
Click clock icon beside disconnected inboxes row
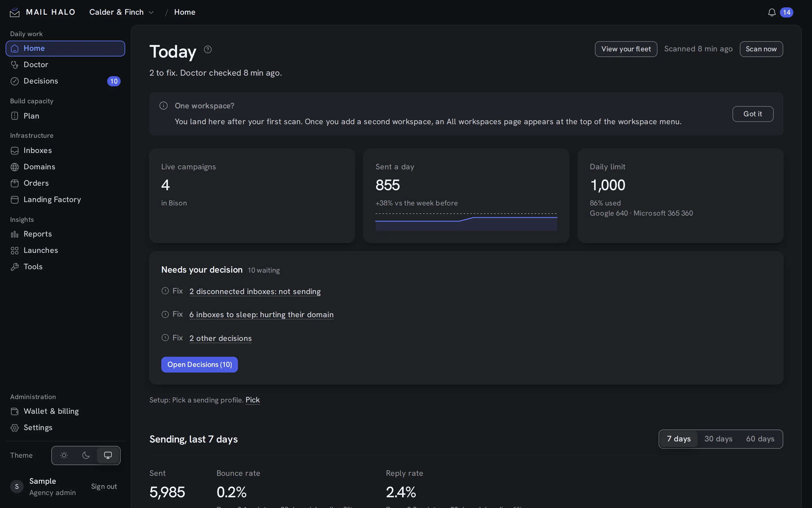(x=165, y=291)
